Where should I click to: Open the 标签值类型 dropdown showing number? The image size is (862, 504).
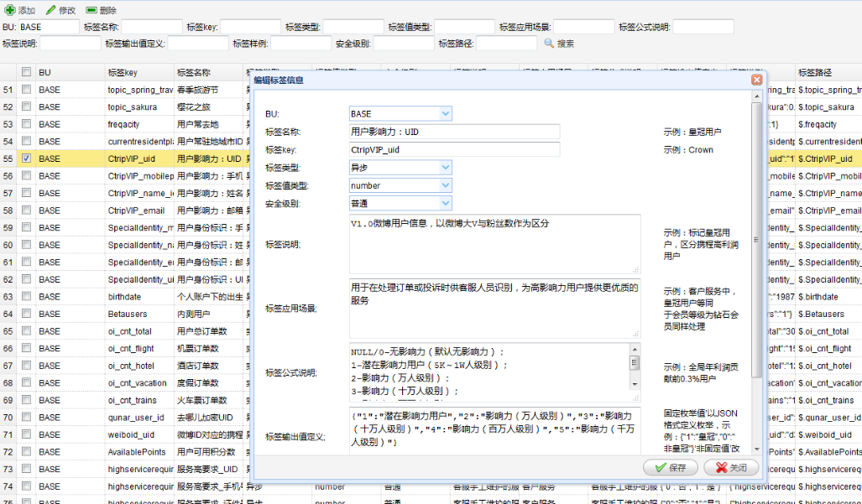pos(446,185)
